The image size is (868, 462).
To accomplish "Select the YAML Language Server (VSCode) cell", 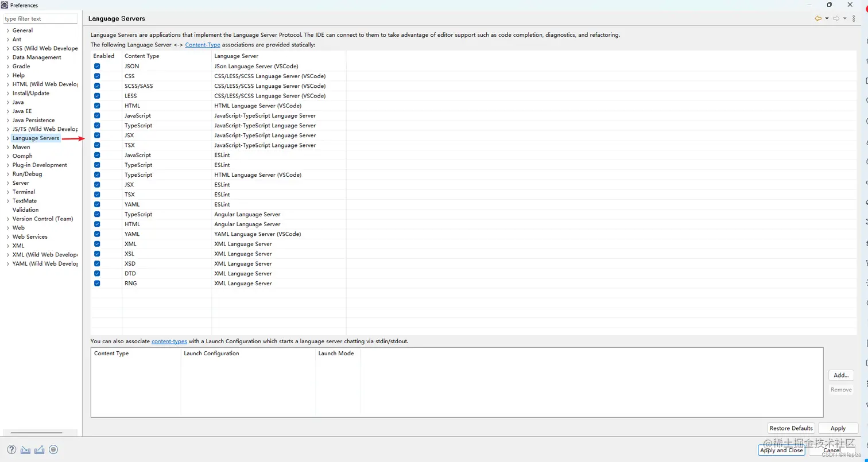I will 258,234.
